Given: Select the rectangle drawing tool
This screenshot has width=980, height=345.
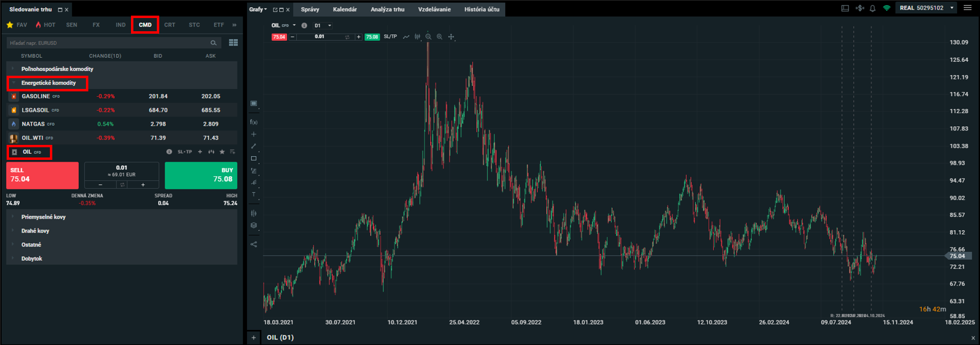Looking at the screenshot, I should click(x=254, y=159).
